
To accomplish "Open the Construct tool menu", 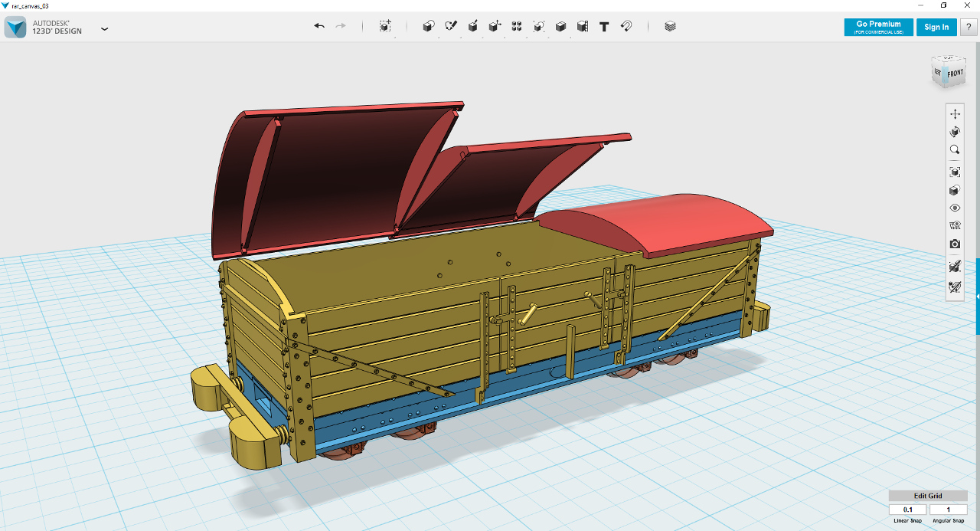I will (x=473, y=26).
